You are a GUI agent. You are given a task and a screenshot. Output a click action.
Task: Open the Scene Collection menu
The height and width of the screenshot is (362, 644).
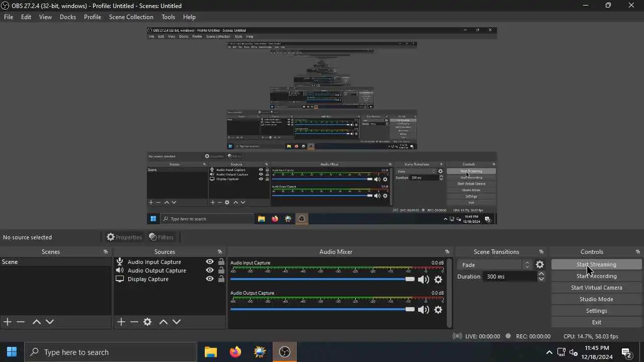click(x=131, y=17)
